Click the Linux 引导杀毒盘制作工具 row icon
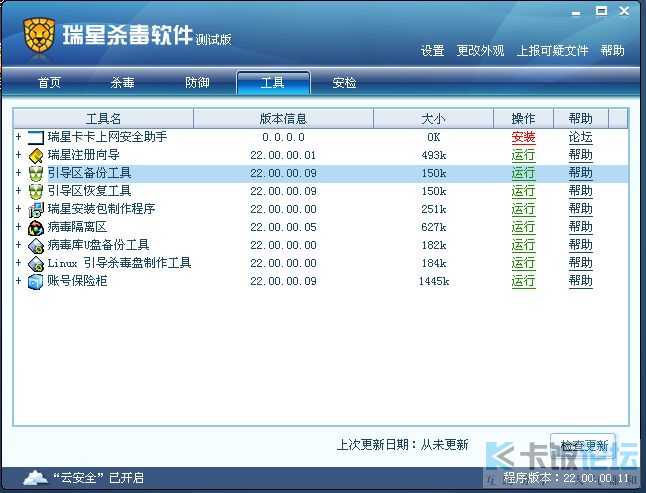Screen dimensions: 646x493 (36, 263)
